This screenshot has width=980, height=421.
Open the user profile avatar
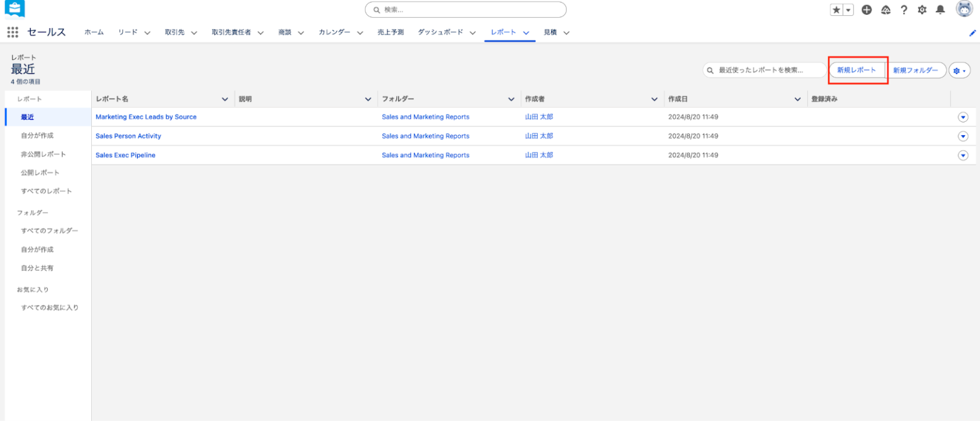[963, 9]
